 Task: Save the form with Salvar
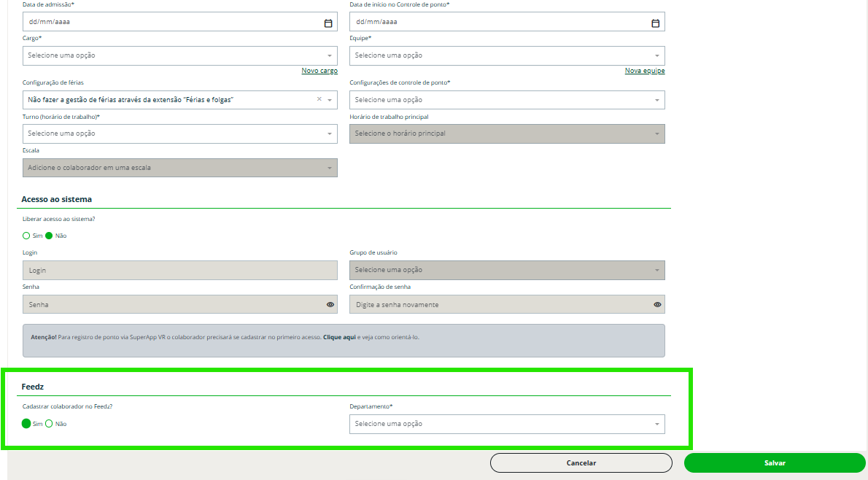tap(775, 462)
